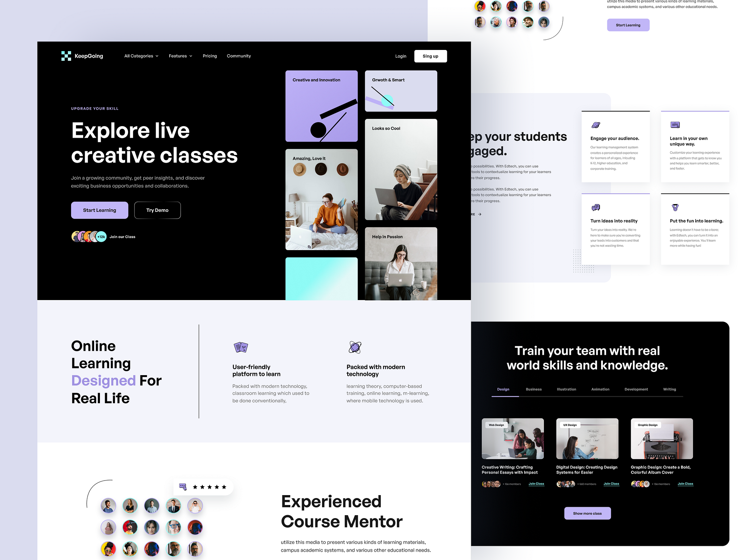Click the Try Demo button
This screenshot has height=560, width=747.
point(156,210)
